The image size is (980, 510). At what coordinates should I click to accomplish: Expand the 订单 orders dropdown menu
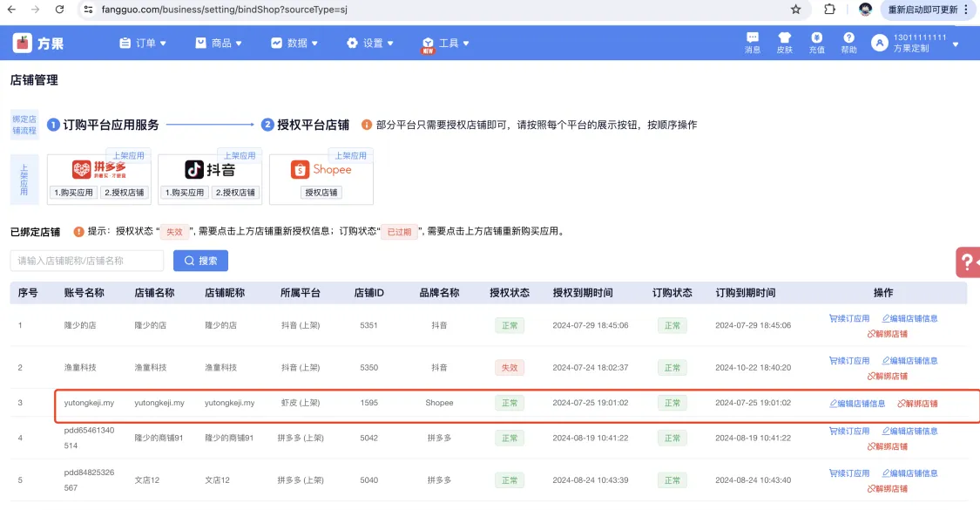coord(142,43)
